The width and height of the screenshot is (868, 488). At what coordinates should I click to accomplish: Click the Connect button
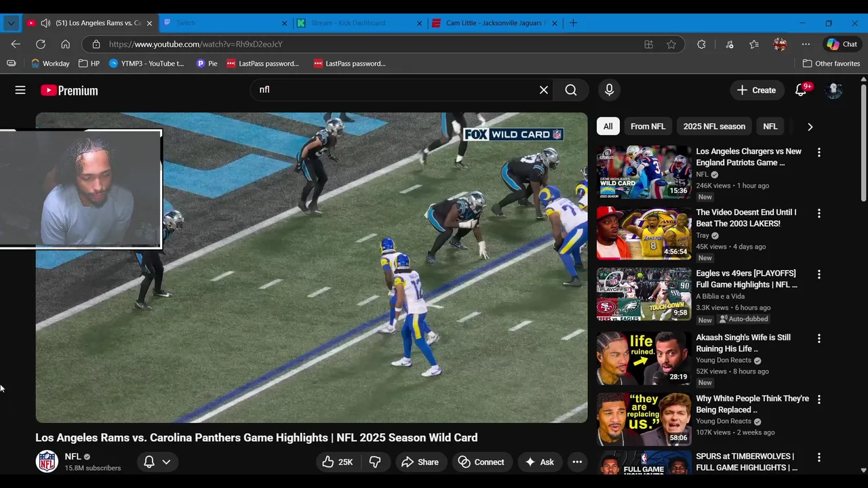[x=481, y=462]
